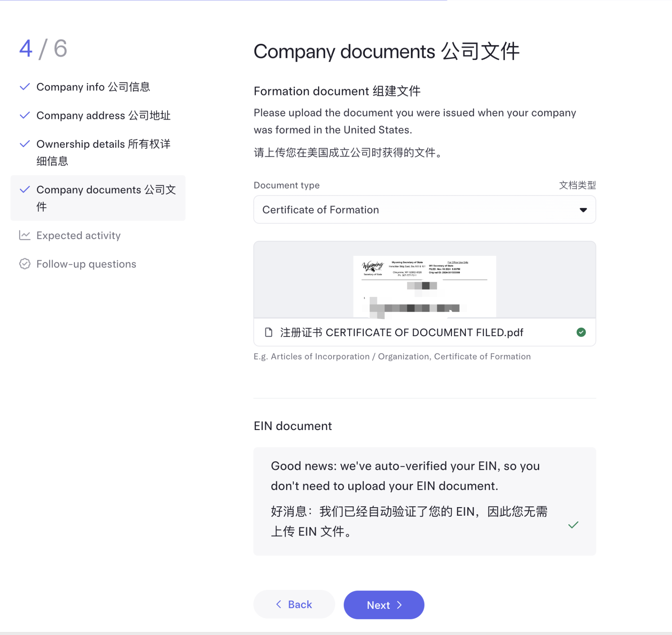Click the Document type dropdown arrow
This screenshot has width=672, height=635.
(583, 210)
